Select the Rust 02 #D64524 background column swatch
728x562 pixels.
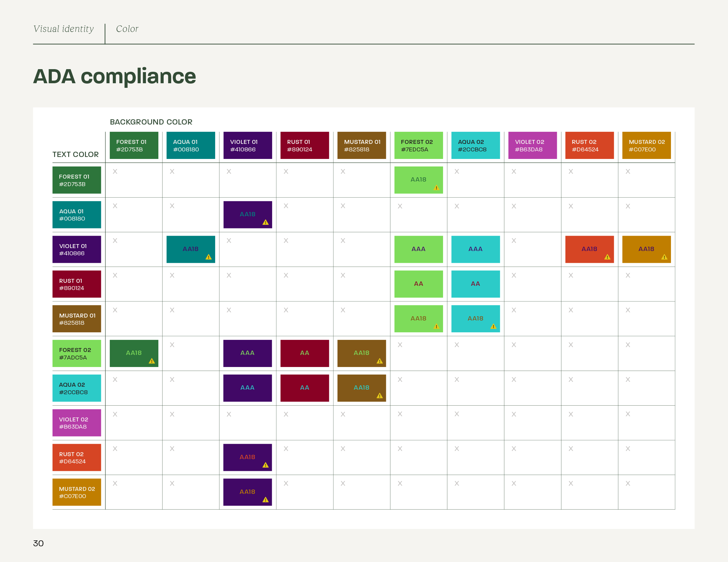(x=590, y=145)
